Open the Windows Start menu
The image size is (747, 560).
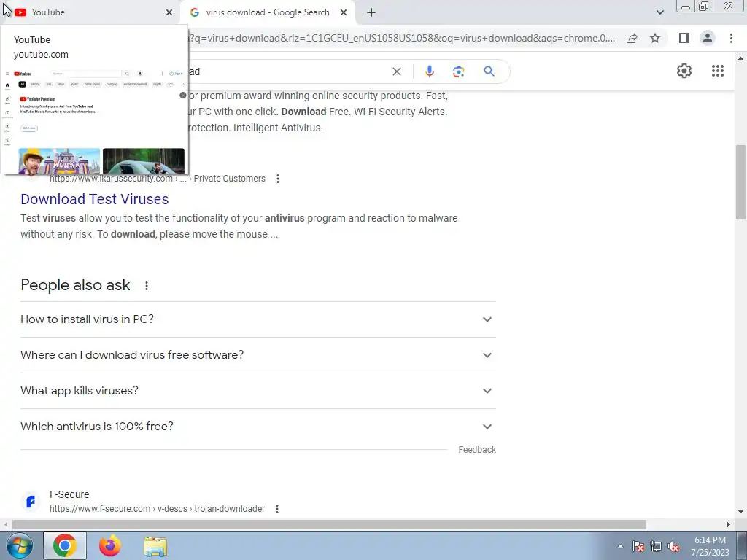[20, 545]
